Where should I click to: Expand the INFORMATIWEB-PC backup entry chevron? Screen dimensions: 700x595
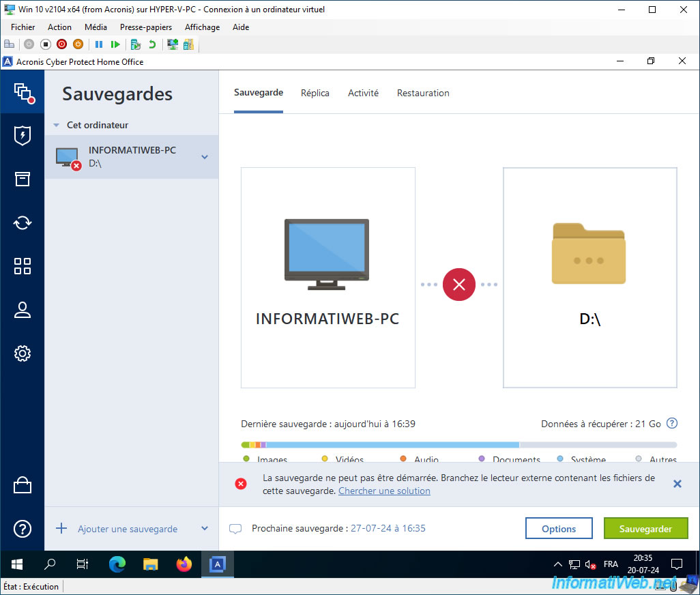coord(205,157)
